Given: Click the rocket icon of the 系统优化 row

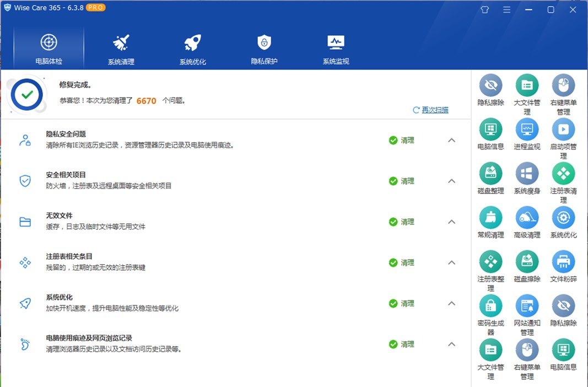Looking at the screenshot, I should click(x=25, y=303).
